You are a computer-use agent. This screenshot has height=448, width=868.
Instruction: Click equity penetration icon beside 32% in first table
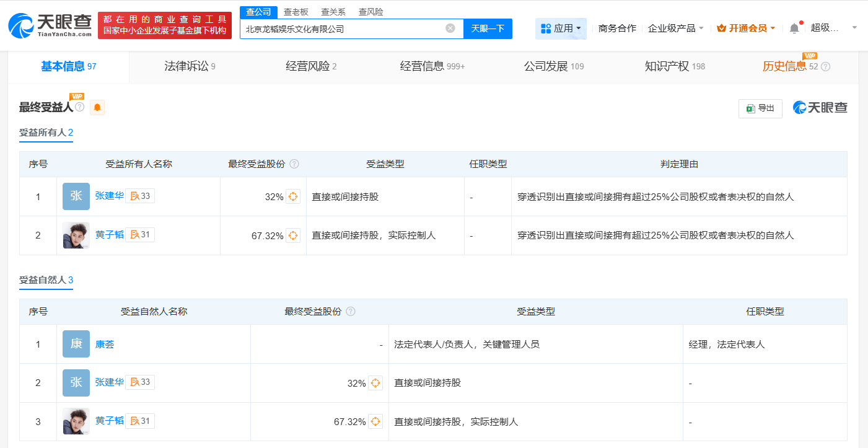click(x=293, y=196)
